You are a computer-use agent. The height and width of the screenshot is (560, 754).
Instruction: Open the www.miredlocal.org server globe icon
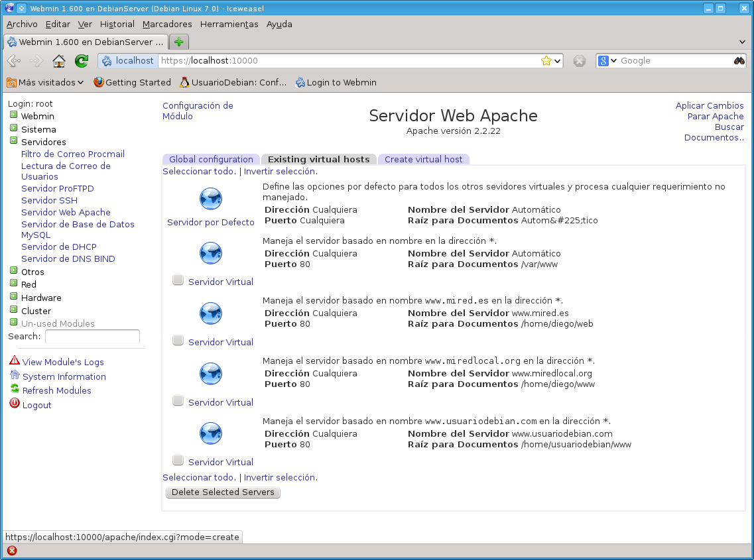(x=211, y=374)
